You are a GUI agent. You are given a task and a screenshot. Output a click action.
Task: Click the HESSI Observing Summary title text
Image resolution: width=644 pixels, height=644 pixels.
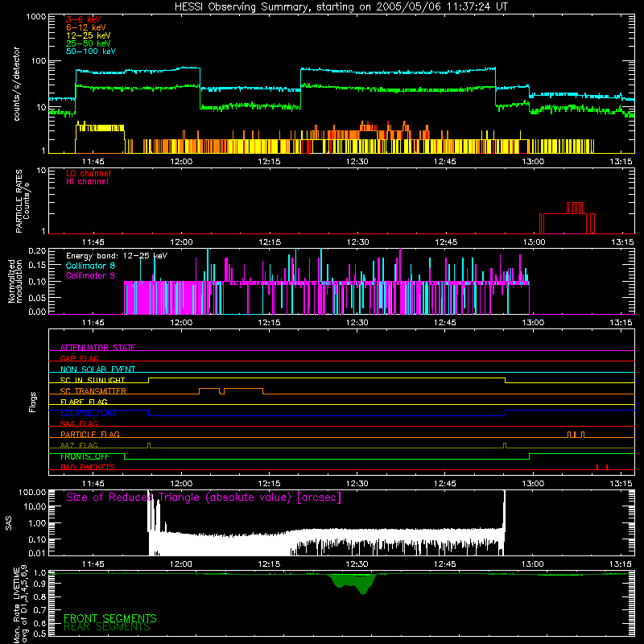341,7
